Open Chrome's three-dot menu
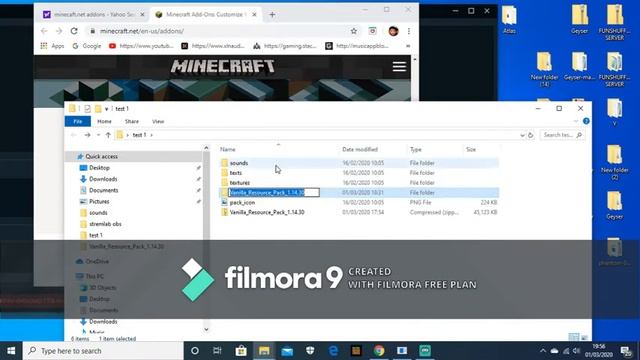The height and width of the screenshot is (360, 640). pyautogui.click(x=409, y=31)
